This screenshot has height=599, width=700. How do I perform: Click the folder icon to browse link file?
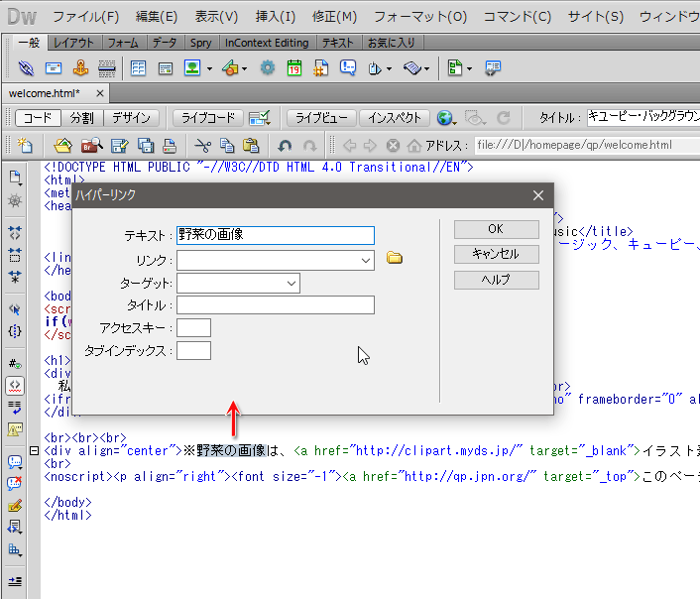(x=395, y=258)
